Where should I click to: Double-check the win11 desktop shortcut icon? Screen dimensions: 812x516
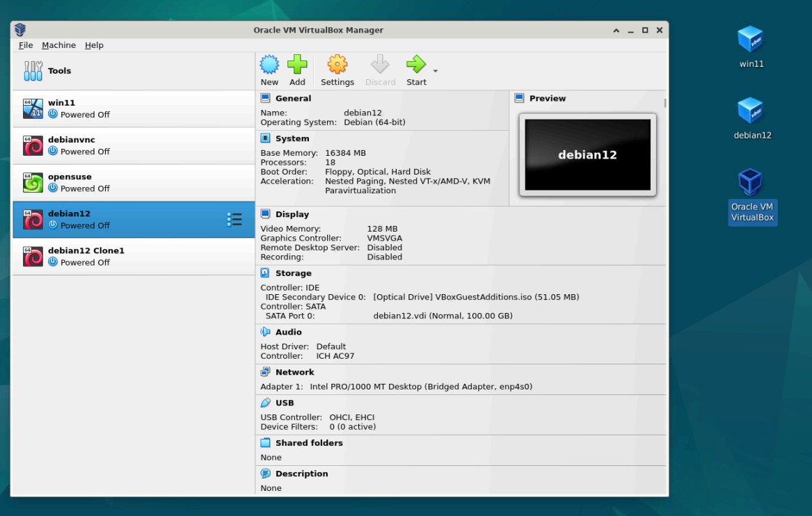751,40
